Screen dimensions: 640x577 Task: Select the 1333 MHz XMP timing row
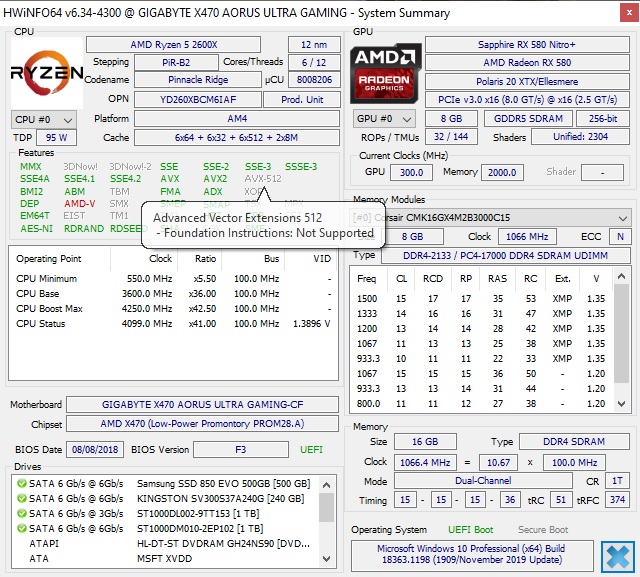coord(482,314)
